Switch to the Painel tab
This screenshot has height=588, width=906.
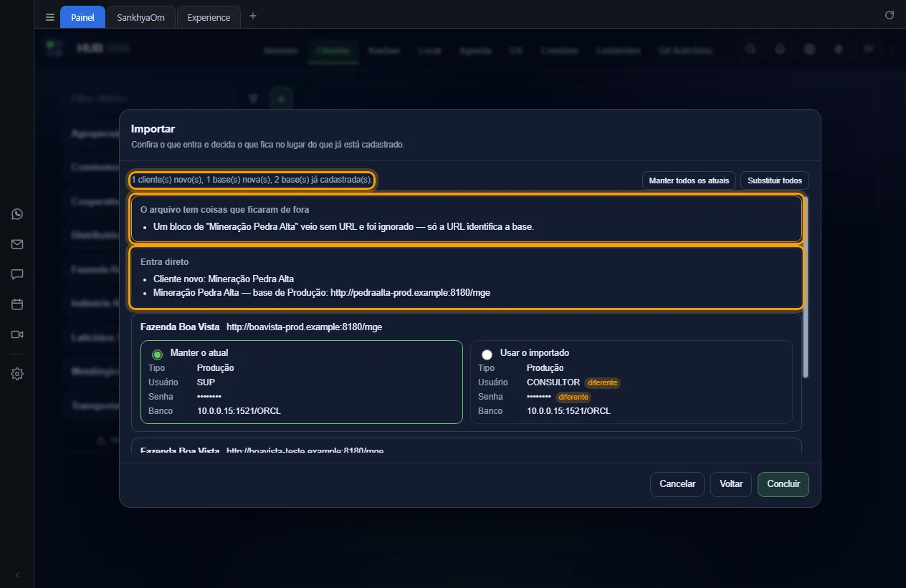[x=82, y=17]
